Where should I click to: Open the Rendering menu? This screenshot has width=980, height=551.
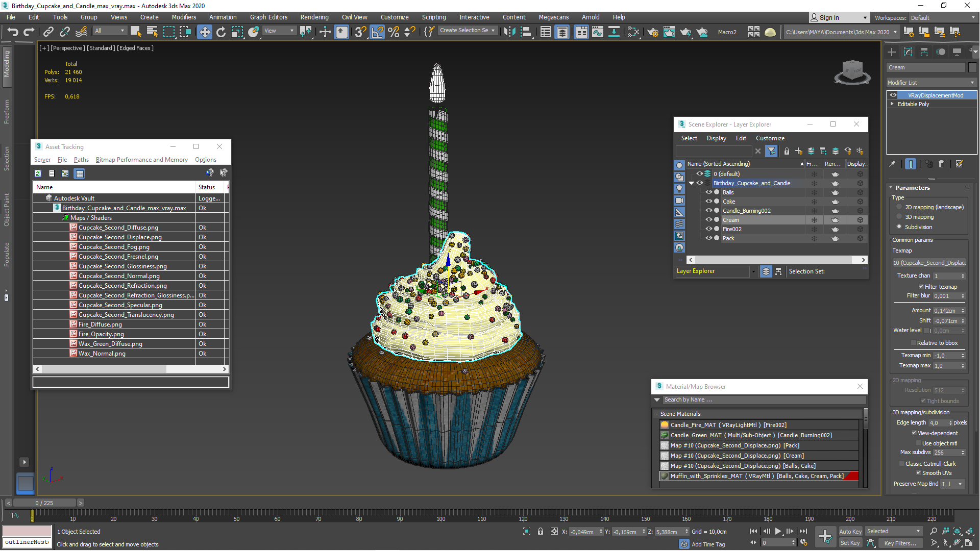(314, 17)
